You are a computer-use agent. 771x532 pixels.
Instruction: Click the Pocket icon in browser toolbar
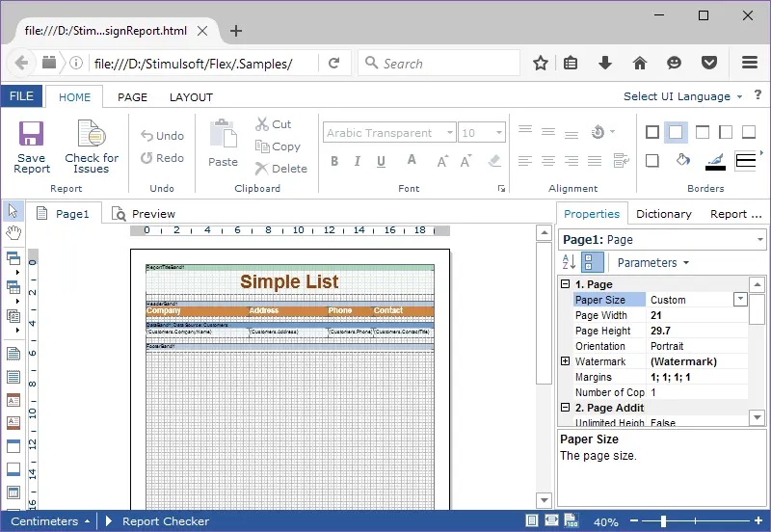click(x=708, y=63)
